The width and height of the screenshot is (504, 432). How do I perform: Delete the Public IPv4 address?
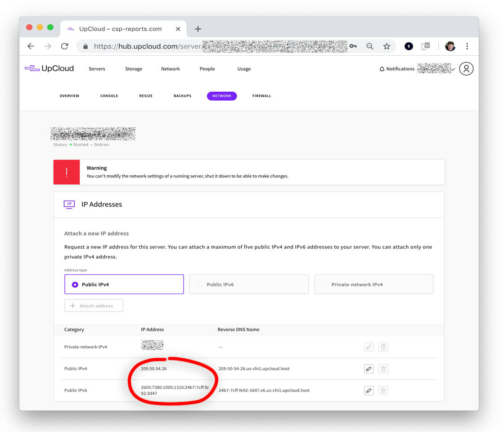[383, 369]
